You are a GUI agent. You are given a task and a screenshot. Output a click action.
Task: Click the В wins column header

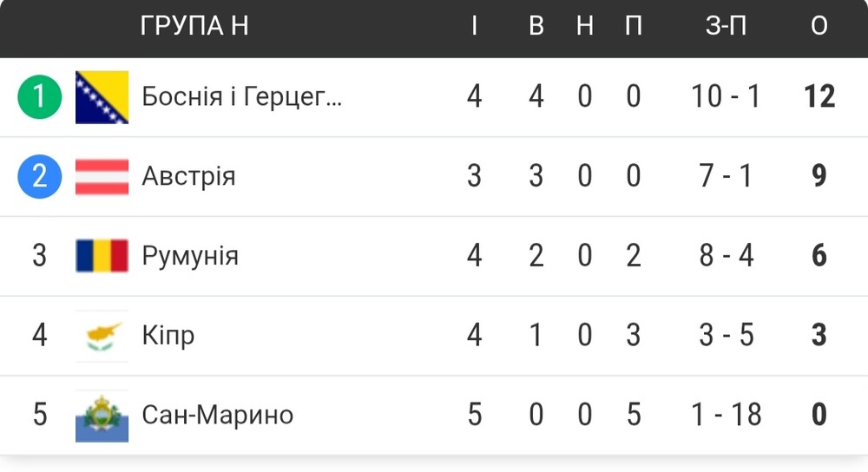(536, 25)
